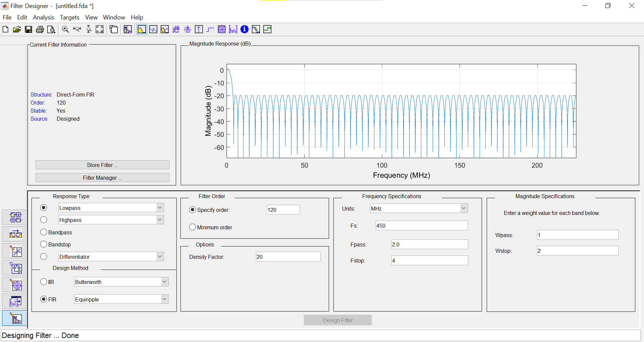Open the Differentiator type dropdown
This screenshot has height=342, width=644.
click(x=160, y=256)
